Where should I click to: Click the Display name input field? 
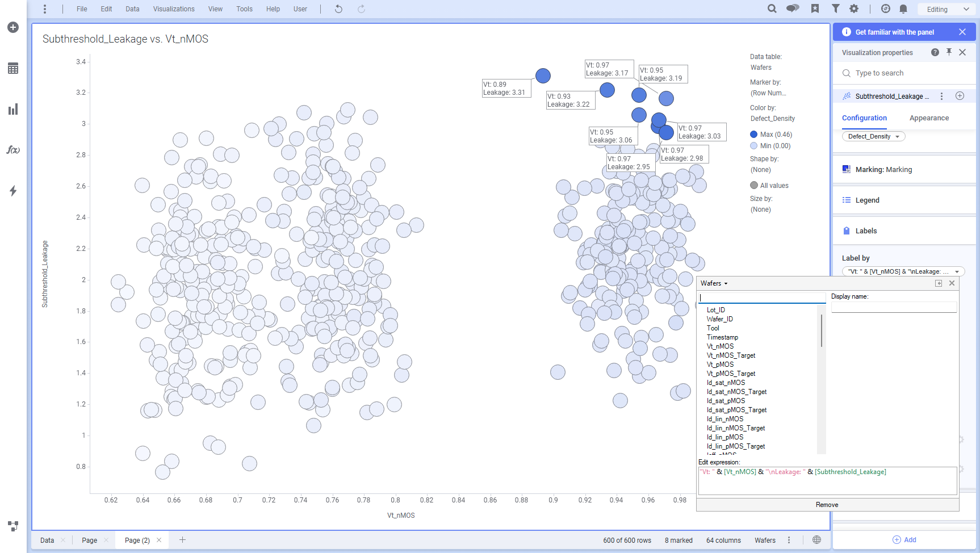click(894, 307)
